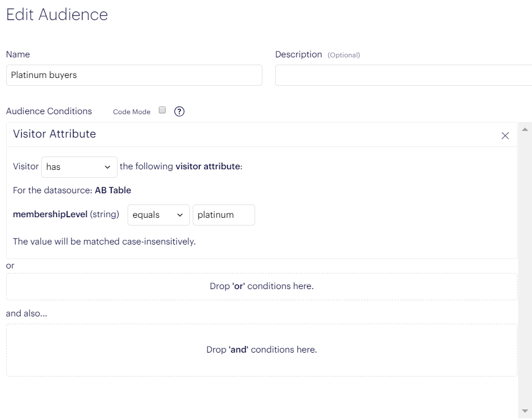This screenshot has height=420, width=532.
Task: Enable the Code Mode checkbox
Action: click(163, 110)
